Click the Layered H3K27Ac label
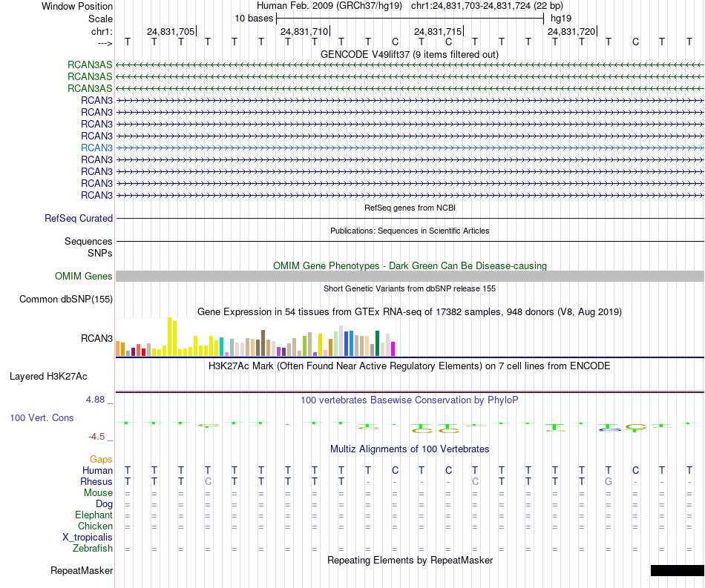The width and height of the screenshot is (705, 588). coord(48,377)
